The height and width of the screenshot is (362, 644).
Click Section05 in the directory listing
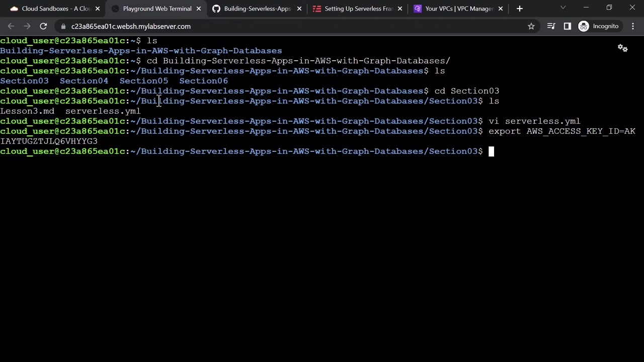point(144,81)
